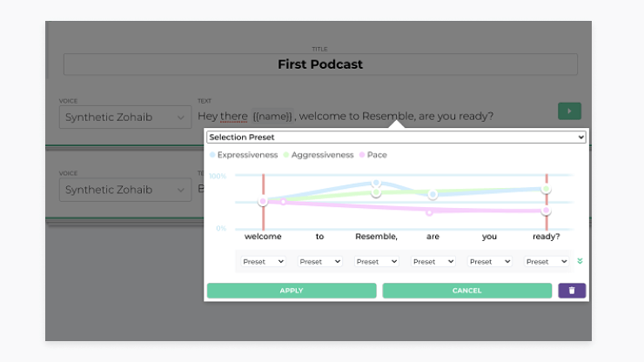644x362 pixels.
Task: Select the Aggressiveness point above 'Resemble,'
Action: click(x=376, y=192)
